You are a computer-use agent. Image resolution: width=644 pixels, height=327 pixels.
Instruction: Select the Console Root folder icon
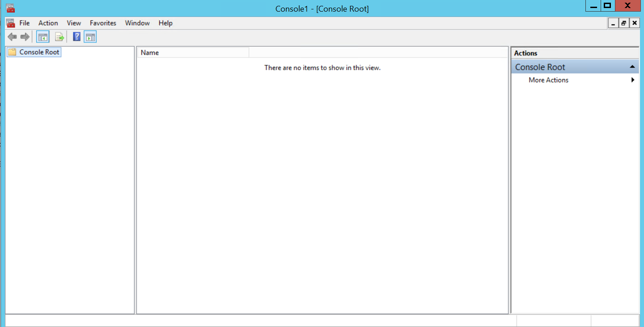coord(12,52)
